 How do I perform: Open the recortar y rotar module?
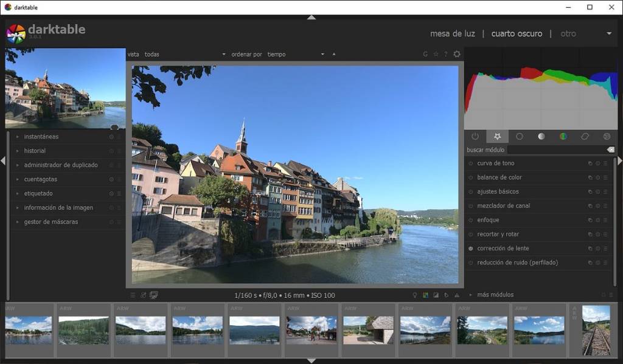pyautogui.click(x=498, y=234)
